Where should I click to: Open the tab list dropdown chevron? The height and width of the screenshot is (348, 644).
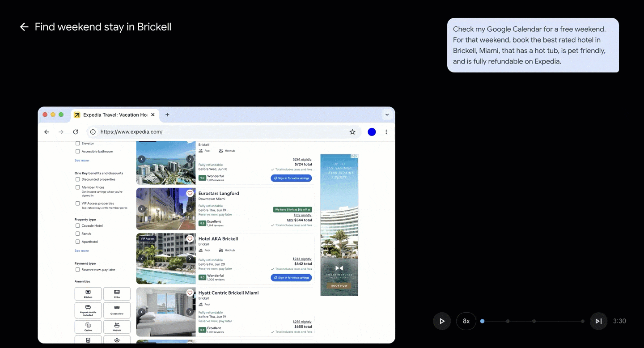coord(387,115)
